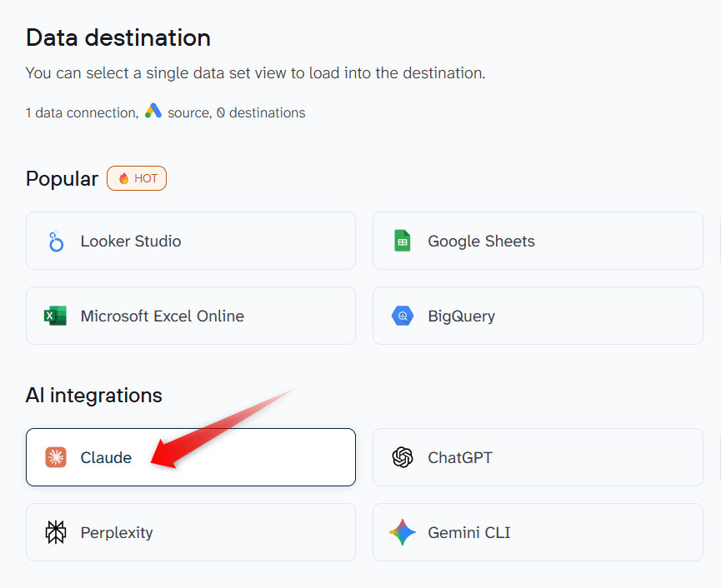721x588 pixels.
Task: Click the Perplexity logo icon
Action: (x=56, y=532)
